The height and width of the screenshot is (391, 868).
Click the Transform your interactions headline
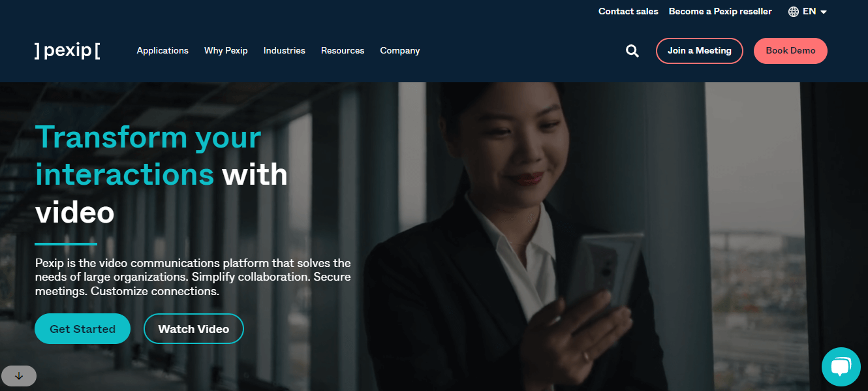coord(161,174)
